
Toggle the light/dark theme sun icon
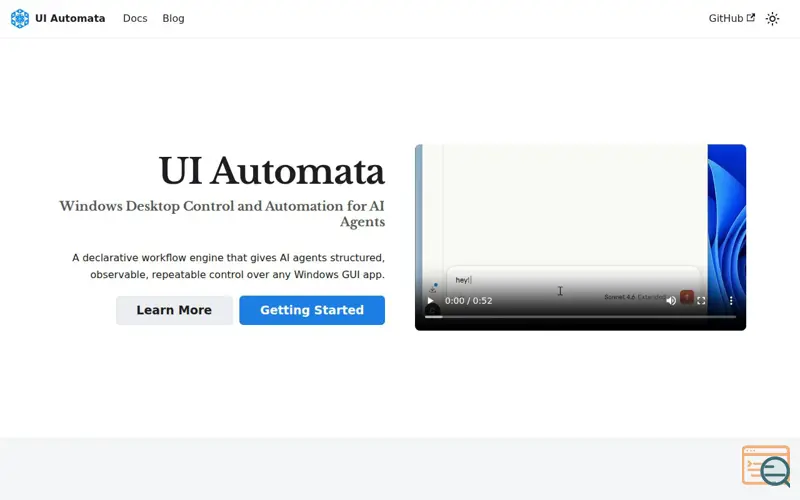point(772,19)
